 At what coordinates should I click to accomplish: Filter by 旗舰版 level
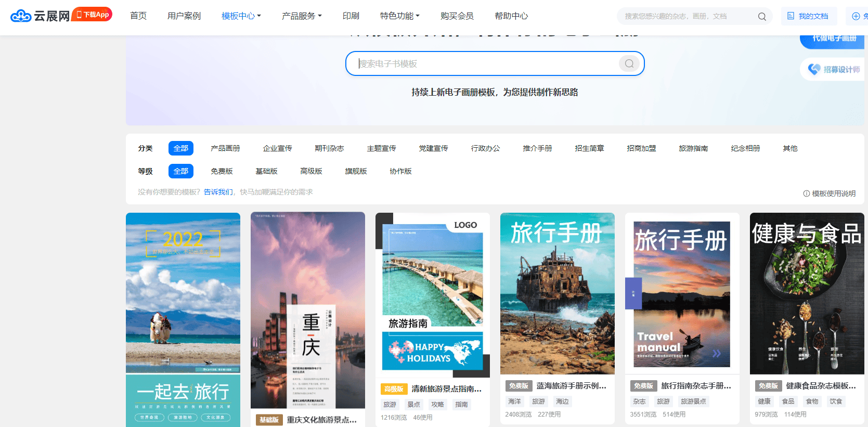(x=356, y=171)
